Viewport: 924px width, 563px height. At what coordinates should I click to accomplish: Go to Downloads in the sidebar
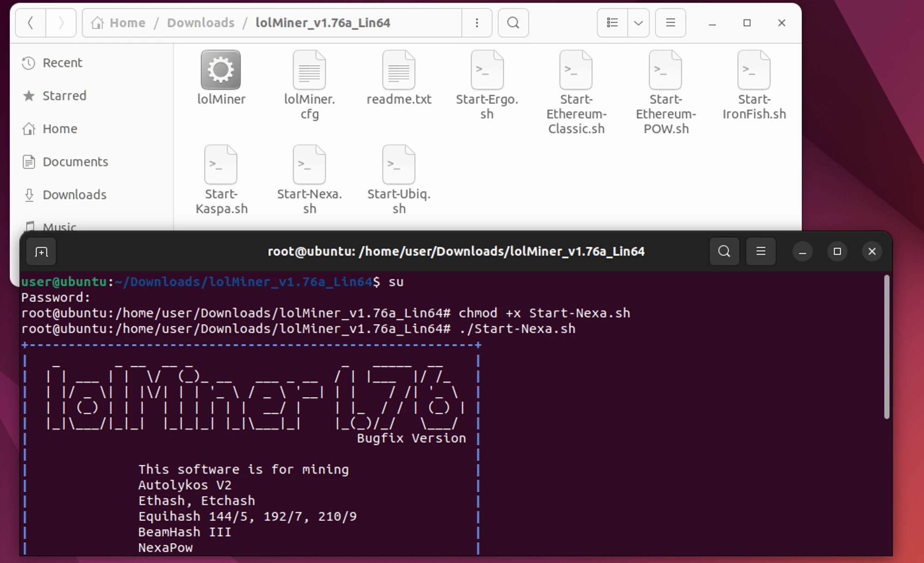click(x=74, y=195)
